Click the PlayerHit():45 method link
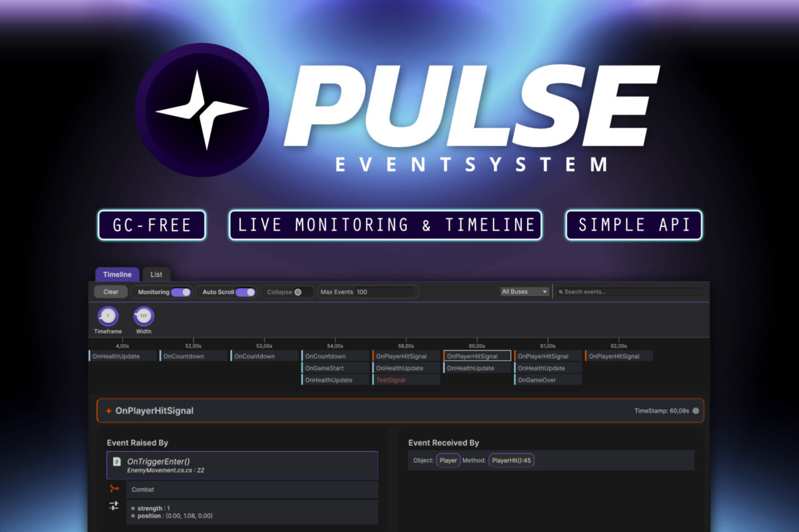This screenshot has height=532, width=799. (x=511, y=460)
